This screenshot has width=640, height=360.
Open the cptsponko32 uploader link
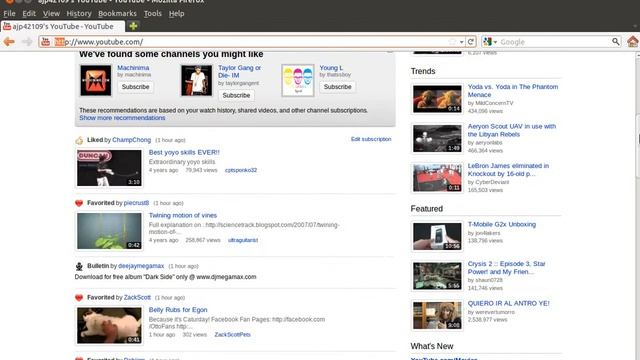point(241,170)
